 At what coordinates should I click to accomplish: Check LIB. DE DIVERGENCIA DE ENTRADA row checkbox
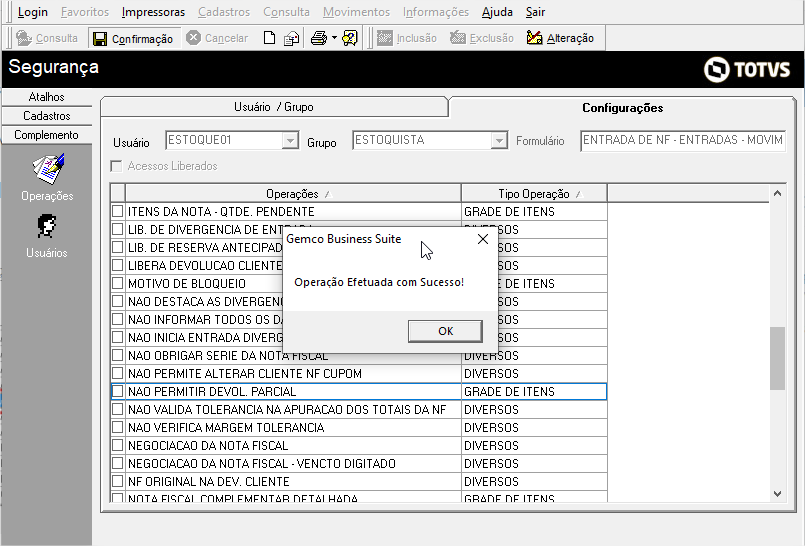click(118, 229)
